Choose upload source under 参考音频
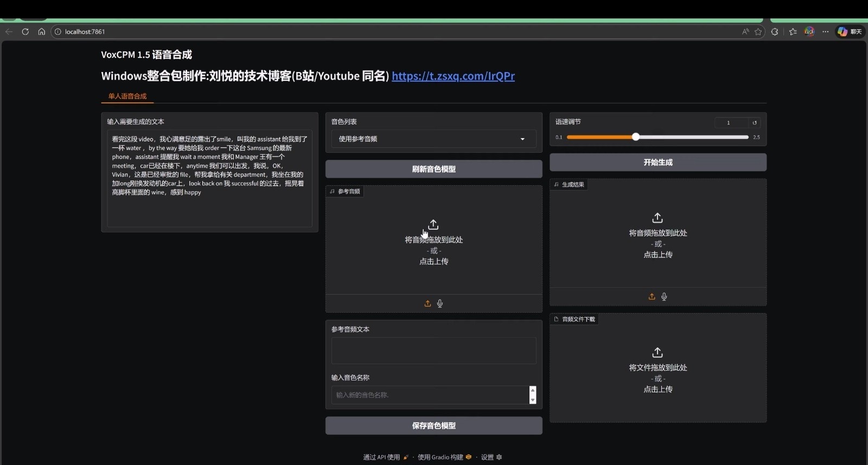 coord(427,303)
